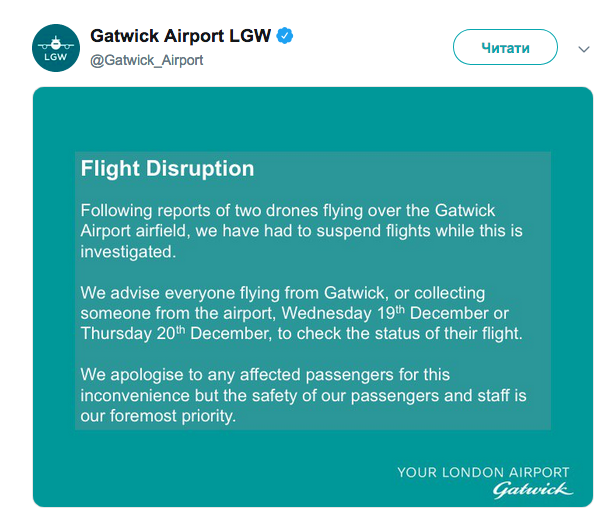Click the "investigated." word in first paragraph

[x=128, y=251]
